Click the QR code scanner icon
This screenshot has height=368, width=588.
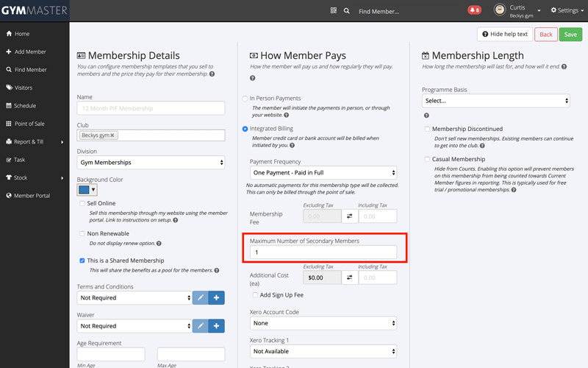click(334, 11)
